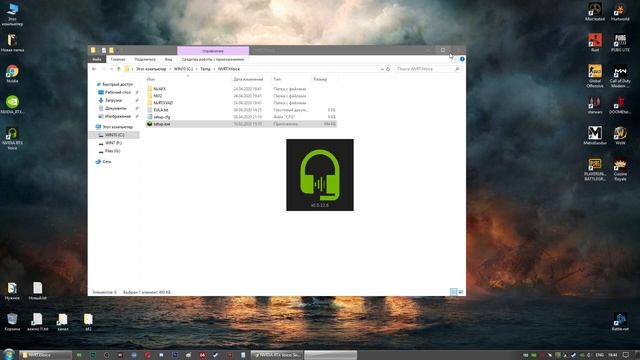Select the Files drive in sidebar

click(x=109, y=151)
